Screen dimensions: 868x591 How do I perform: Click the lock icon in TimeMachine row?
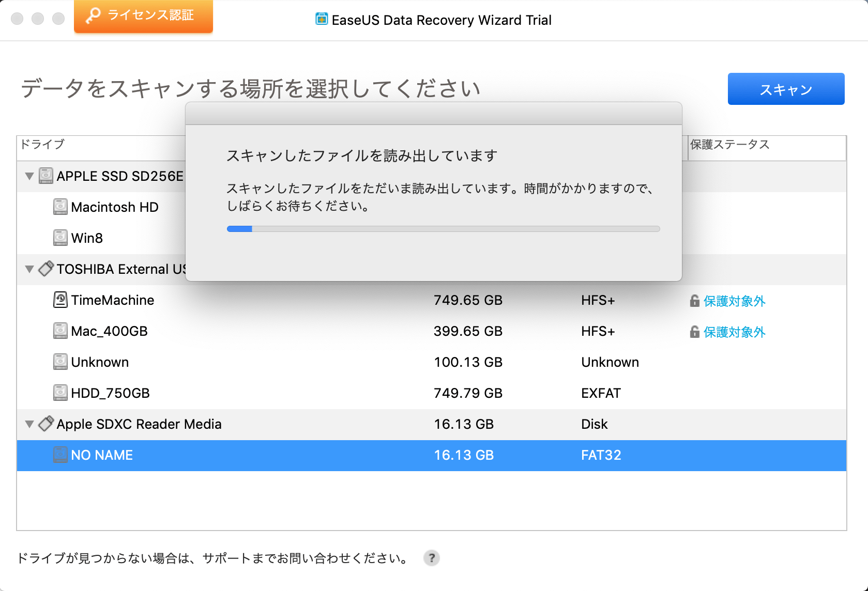[695, 301]
